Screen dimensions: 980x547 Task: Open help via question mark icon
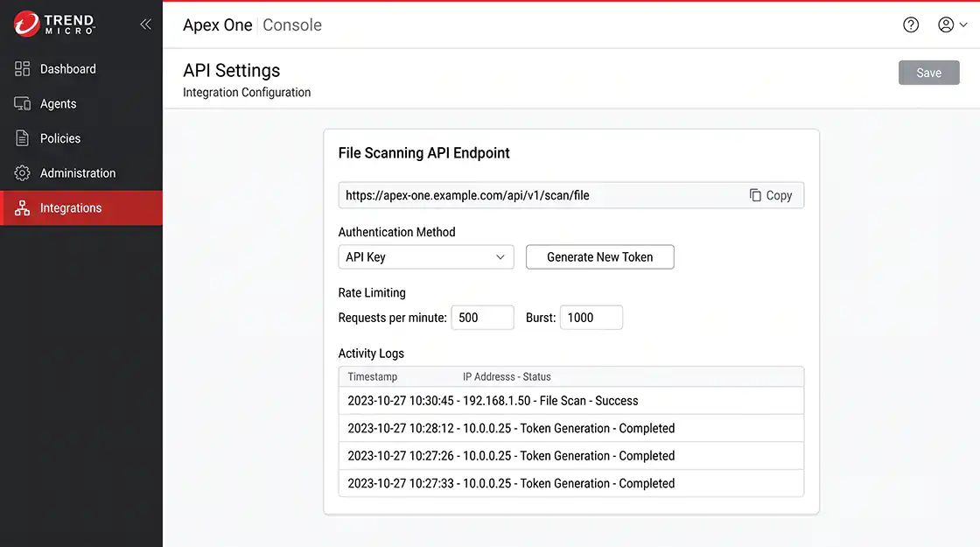pos(911,25)
